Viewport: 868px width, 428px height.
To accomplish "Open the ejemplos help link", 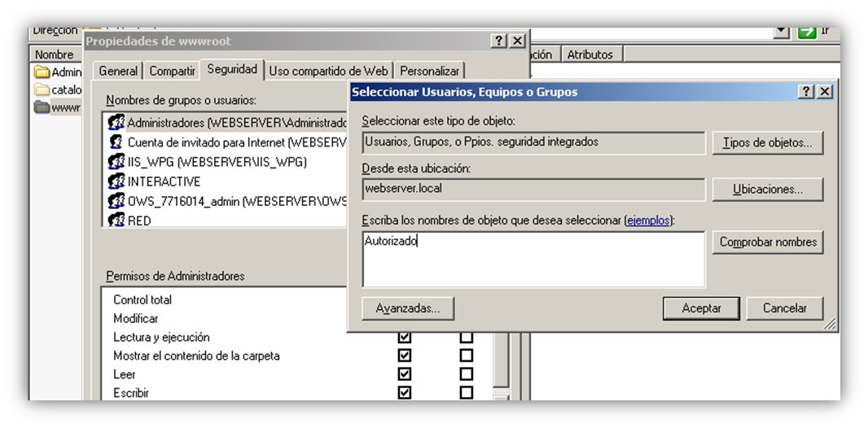I will tap(647, 220).
